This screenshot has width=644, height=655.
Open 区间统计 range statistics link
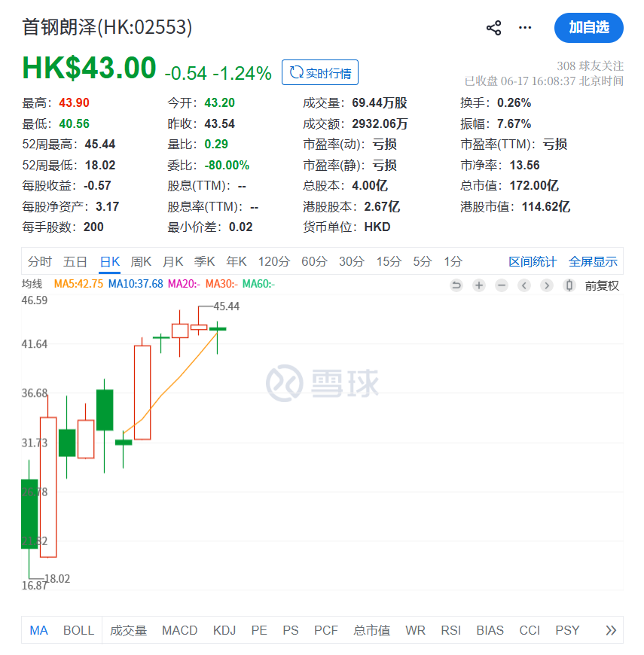pyautogui.click(x=533, y=262)
